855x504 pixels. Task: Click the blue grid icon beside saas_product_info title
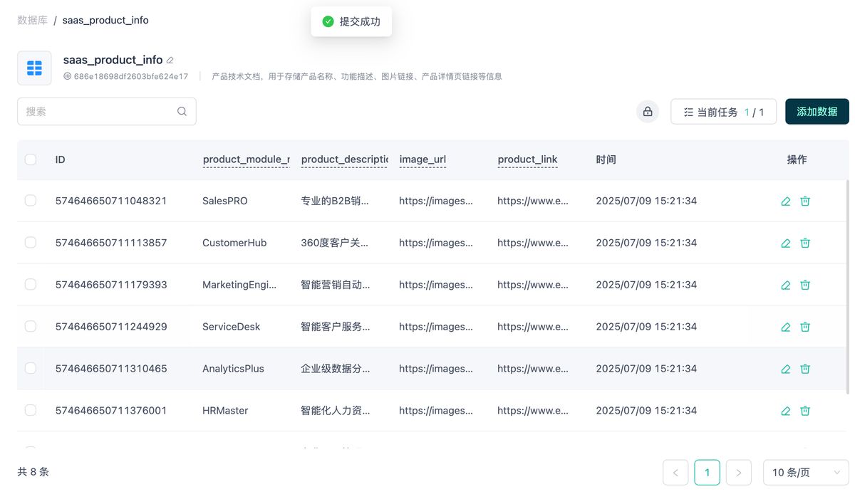coord(34,68)
